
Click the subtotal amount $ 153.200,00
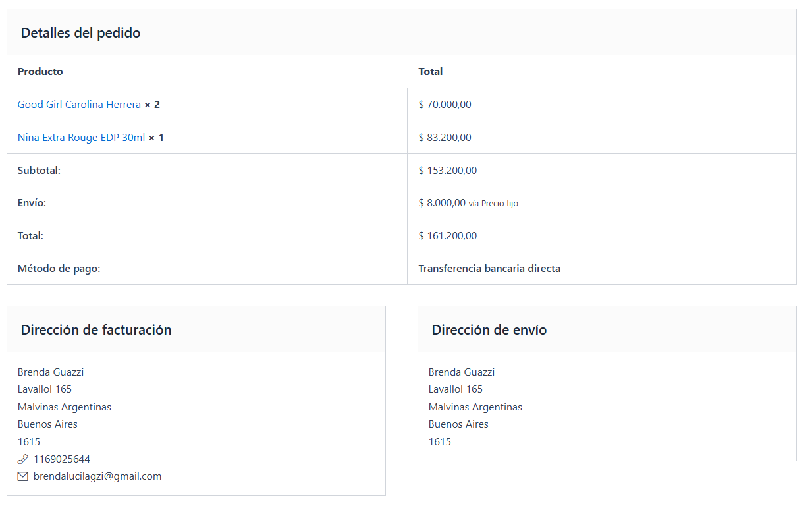tap(448, 171)
